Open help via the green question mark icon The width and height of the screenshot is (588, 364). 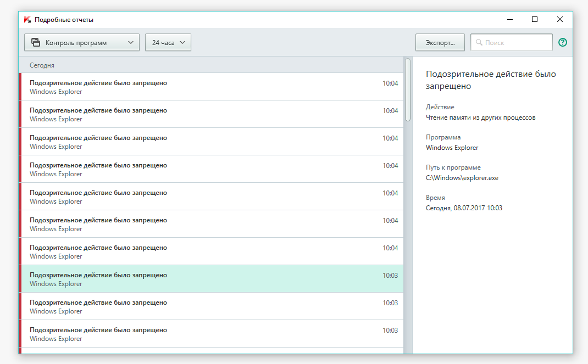pos(562,42)
